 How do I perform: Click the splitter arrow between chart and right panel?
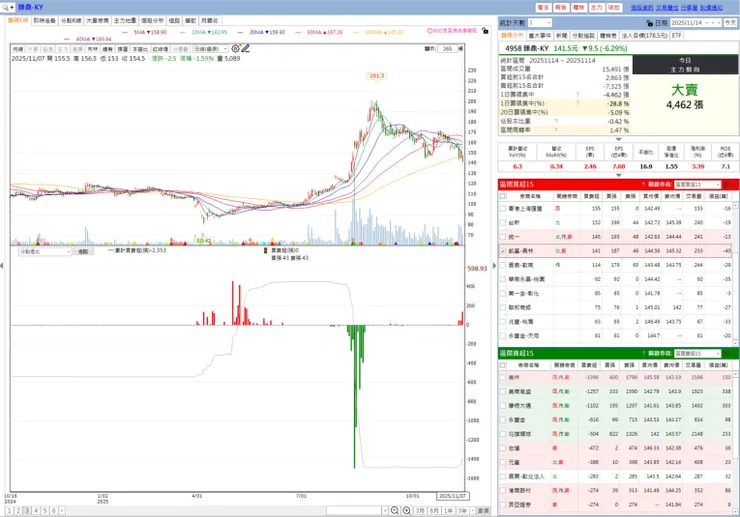[494, 266]
